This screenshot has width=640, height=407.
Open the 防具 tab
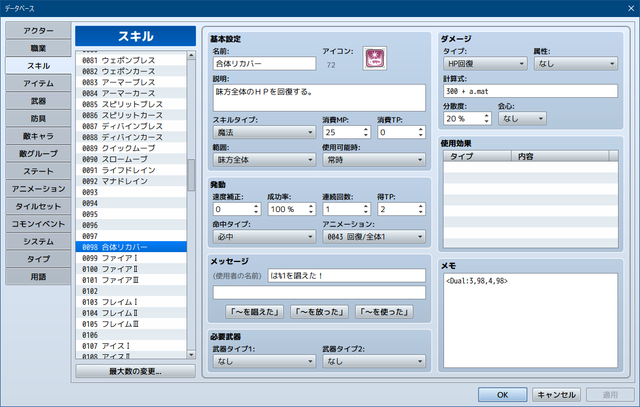pos(38,118)
